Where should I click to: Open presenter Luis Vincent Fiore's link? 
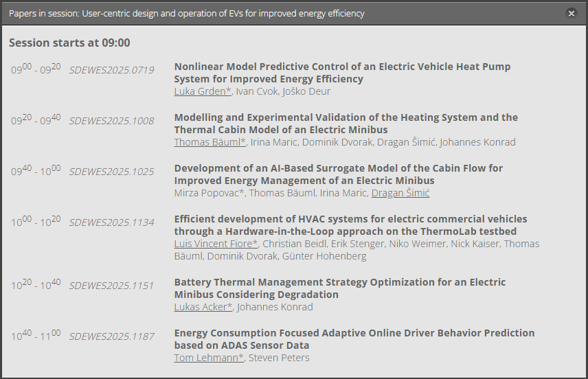click(x=216, y=244)
